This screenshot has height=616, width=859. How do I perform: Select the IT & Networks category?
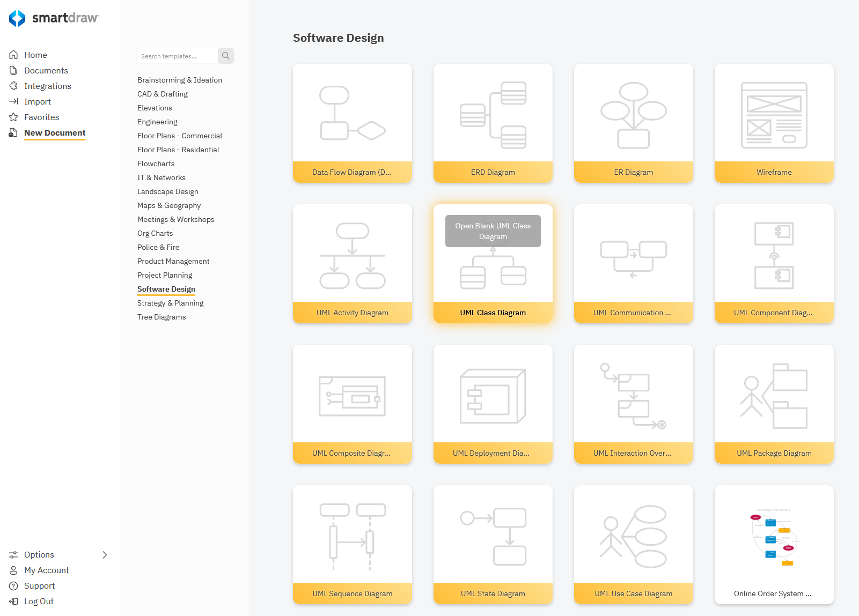click(161, 177)
